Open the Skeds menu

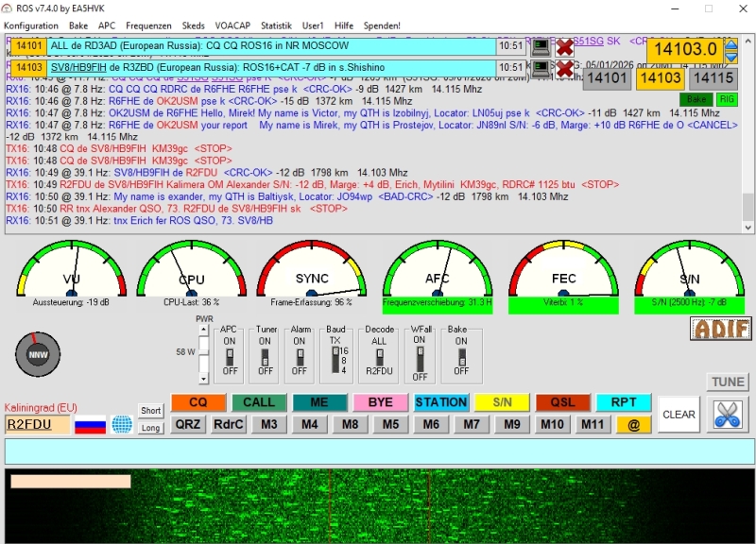click(194, 26)
